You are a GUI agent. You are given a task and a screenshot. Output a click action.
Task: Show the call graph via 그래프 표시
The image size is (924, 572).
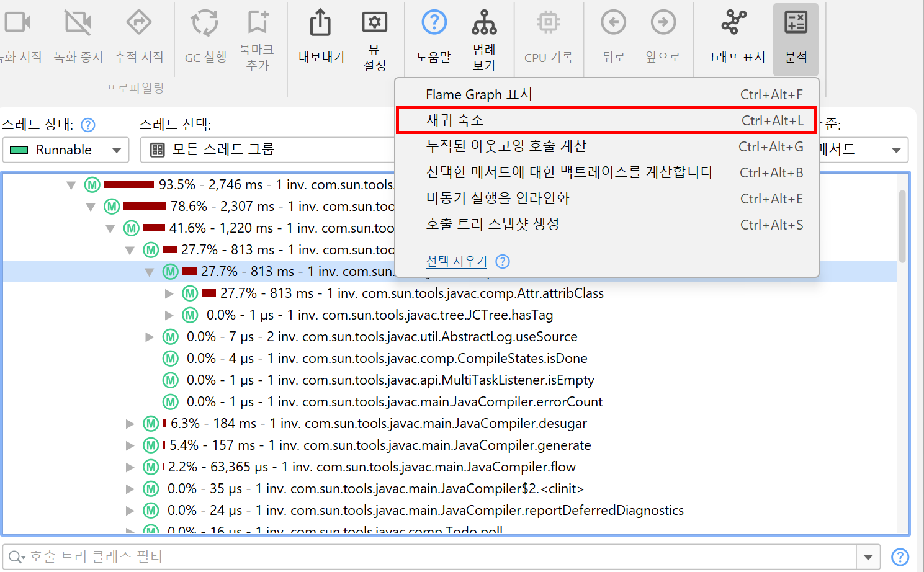pos(734,22)
